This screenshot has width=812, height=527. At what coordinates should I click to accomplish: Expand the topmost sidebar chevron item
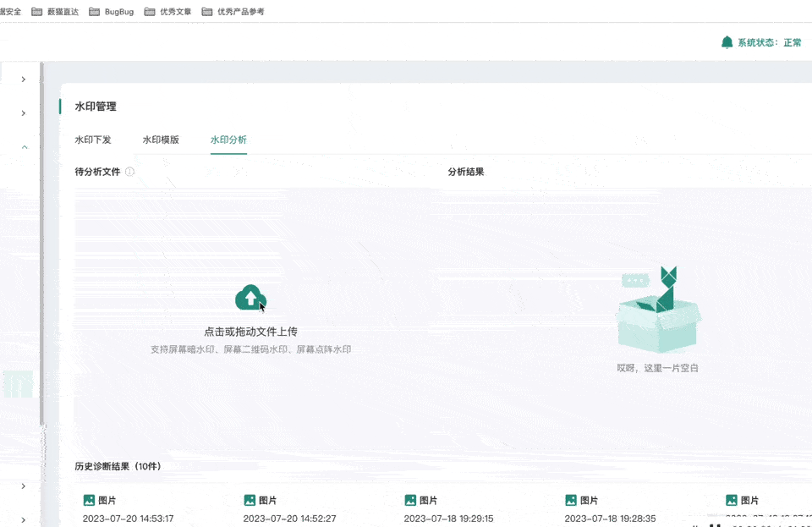[24, 79]
